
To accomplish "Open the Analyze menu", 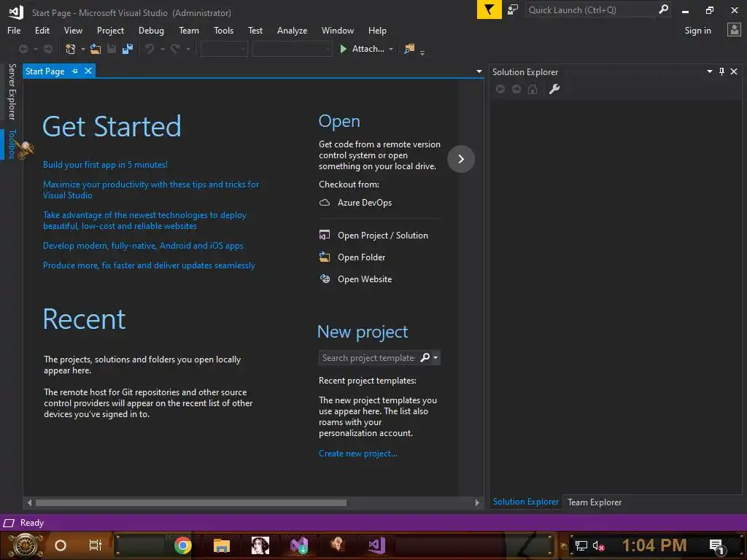I will coord(292,31).
